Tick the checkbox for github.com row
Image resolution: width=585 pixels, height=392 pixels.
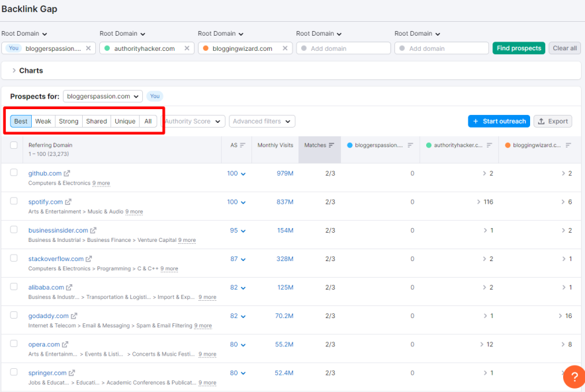tap(14, 173)
